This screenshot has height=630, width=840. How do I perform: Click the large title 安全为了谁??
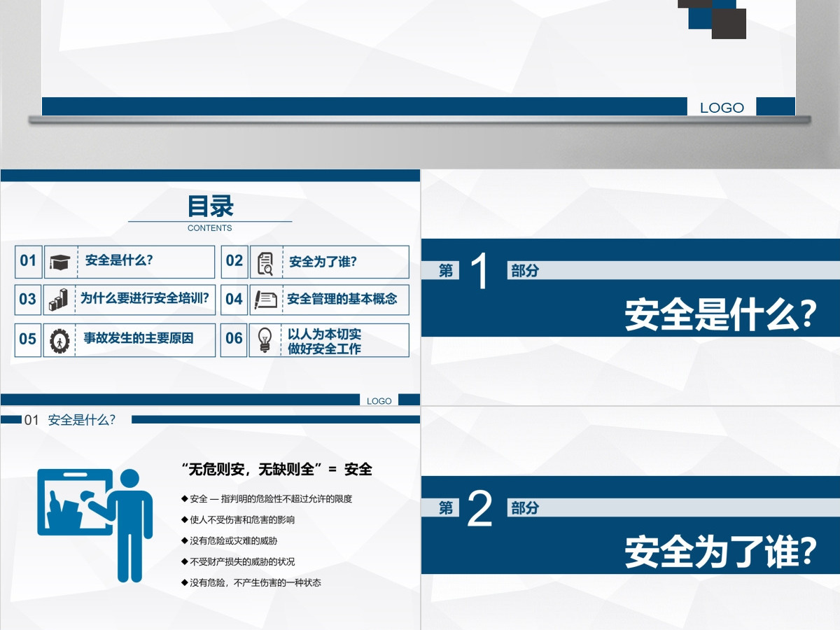coord(720,553)
